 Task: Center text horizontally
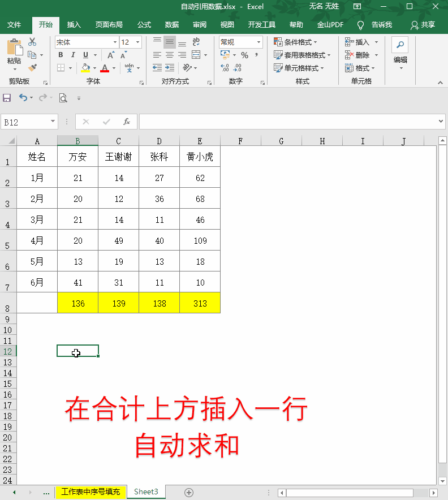coord(170,55)
